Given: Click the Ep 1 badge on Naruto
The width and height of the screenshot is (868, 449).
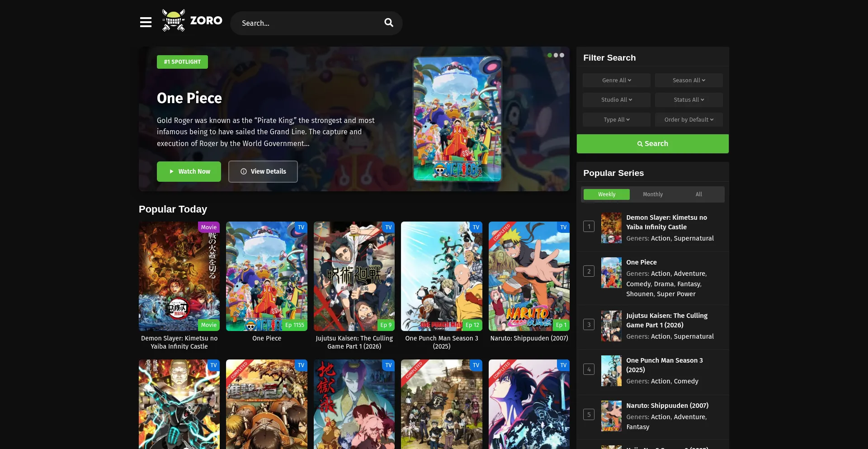Looking at the screenshot, I should pyautogui.click(x=561, y=325).
